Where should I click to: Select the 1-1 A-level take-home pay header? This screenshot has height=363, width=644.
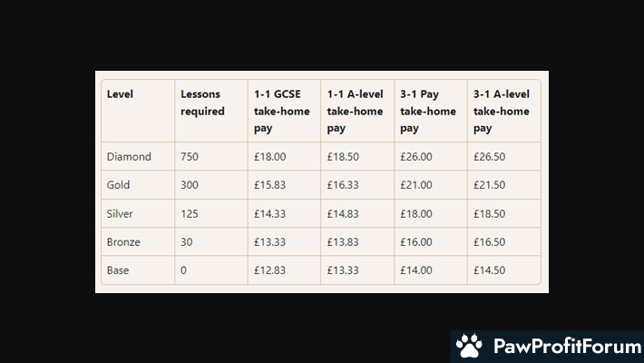click(356, 111)
